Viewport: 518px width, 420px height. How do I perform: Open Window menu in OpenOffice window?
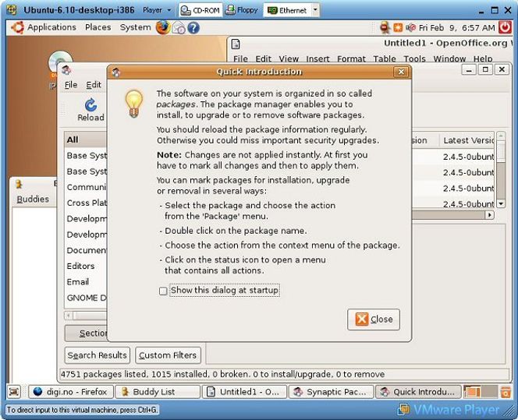449,58
